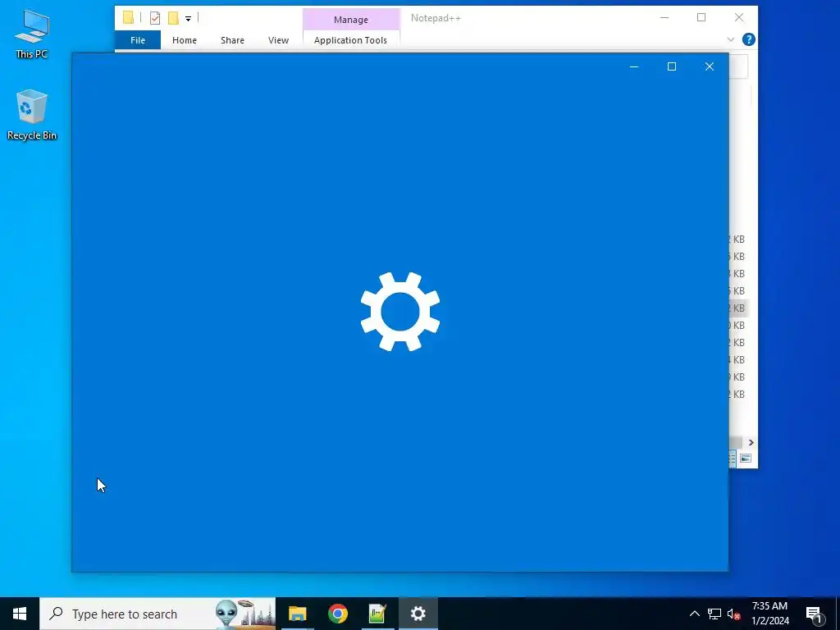This screenshot has width=840, height=630.
Task: Select the Manage contextual tab
Action: (351, 20)
